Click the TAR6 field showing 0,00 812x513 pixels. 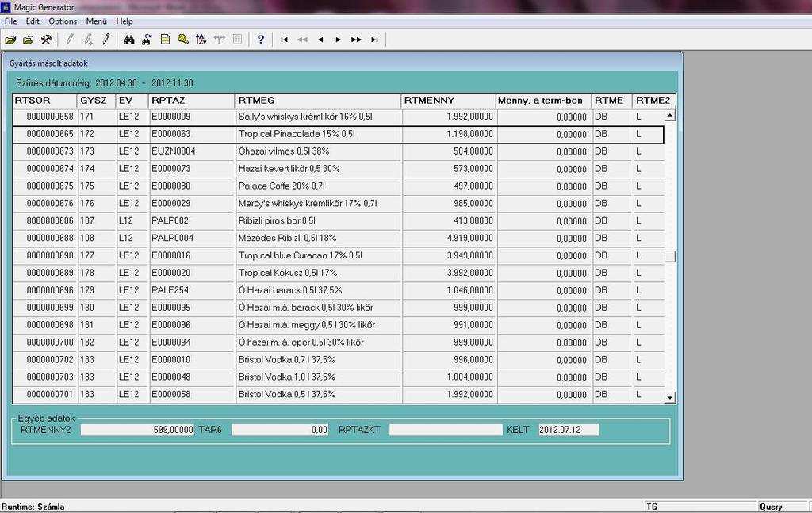point(280,430)
